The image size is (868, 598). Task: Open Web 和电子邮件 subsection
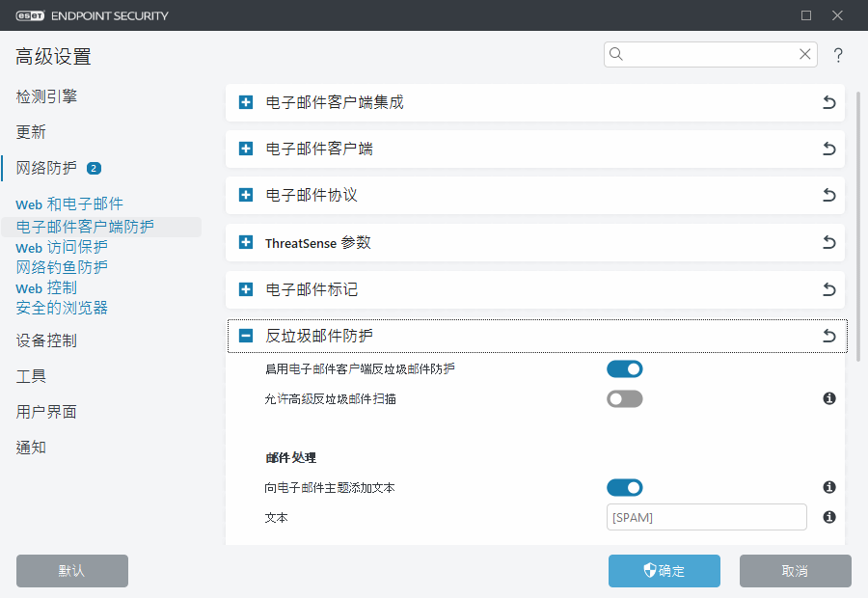(69, 204)
